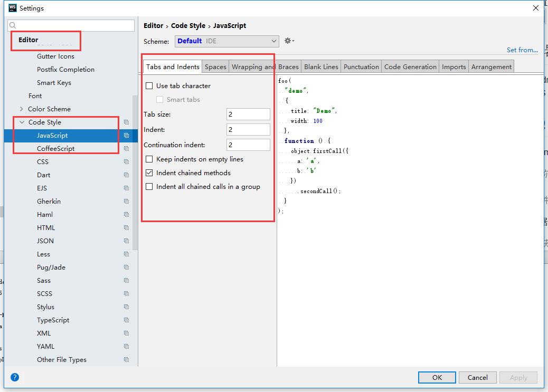Image resolution: width=548 pixels, height=392 pixels.
Task: Select the Editor heading in the tree
Action: pyautogui.click(x=29, y=40)
